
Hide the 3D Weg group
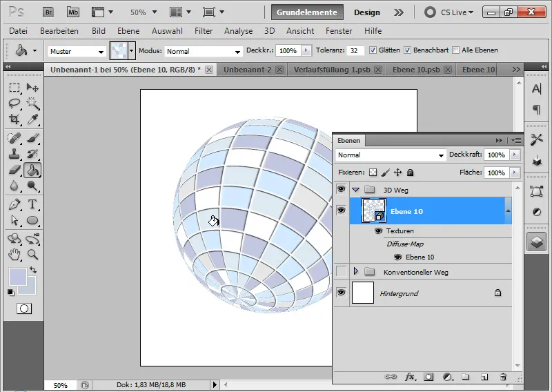[341, 190]
